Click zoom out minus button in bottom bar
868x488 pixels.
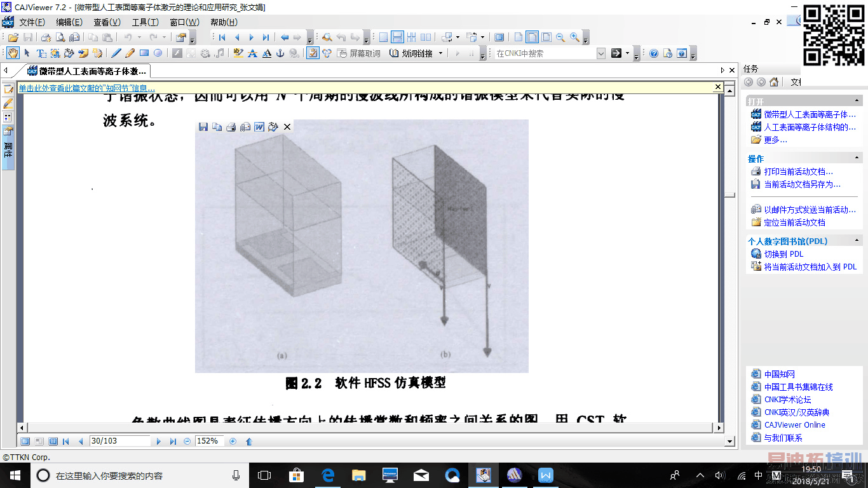187,441
